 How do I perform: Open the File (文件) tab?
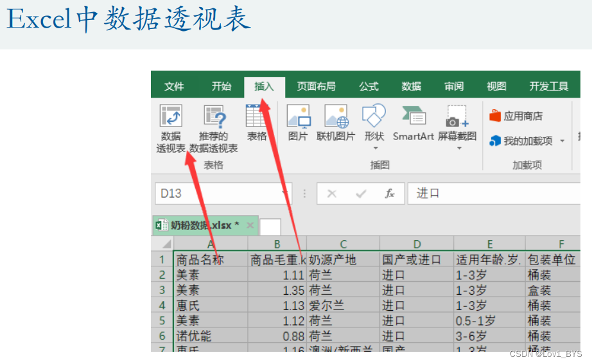[174, 87]
